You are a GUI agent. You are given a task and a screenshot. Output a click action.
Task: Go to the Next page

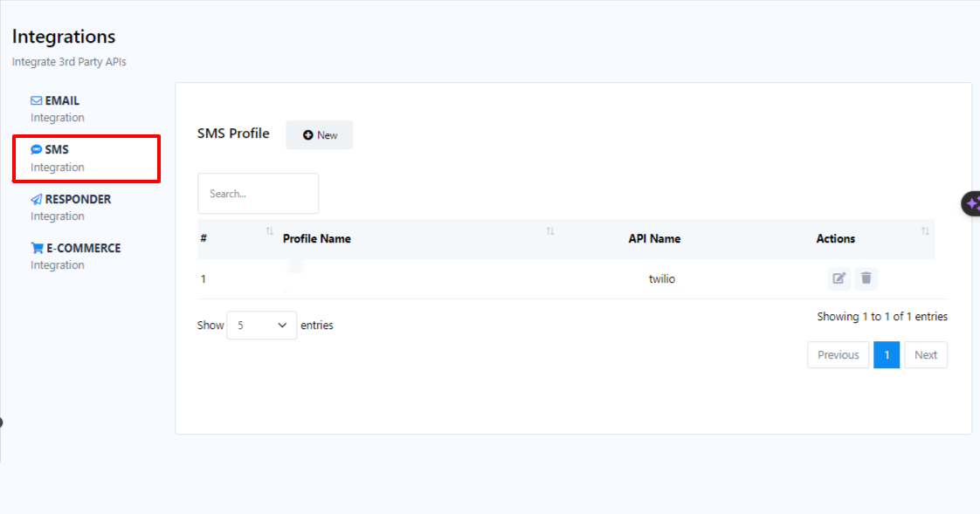point(925,354)
